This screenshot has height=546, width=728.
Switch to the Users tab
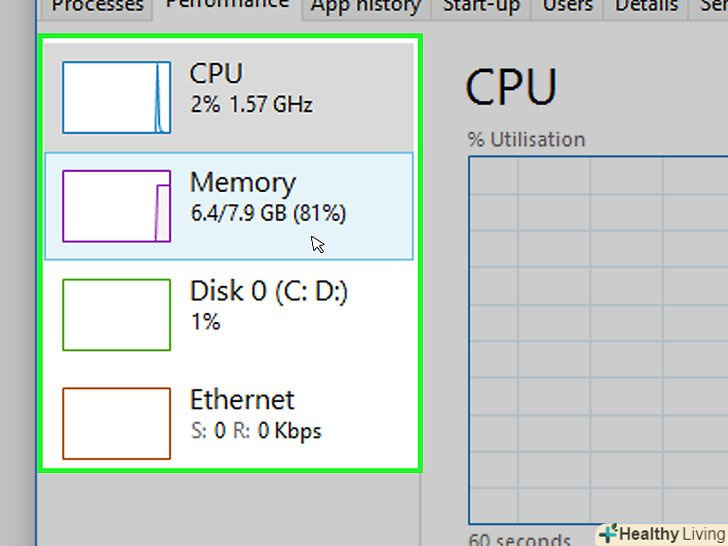click(x=567, y=6)
